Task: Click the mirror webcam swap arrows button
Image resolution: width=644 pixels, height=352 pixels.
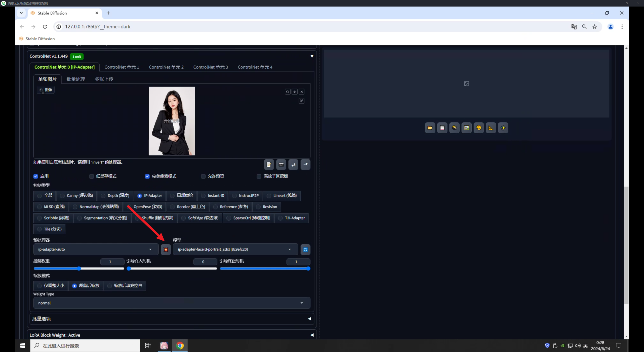Action: tap(293, 165)
